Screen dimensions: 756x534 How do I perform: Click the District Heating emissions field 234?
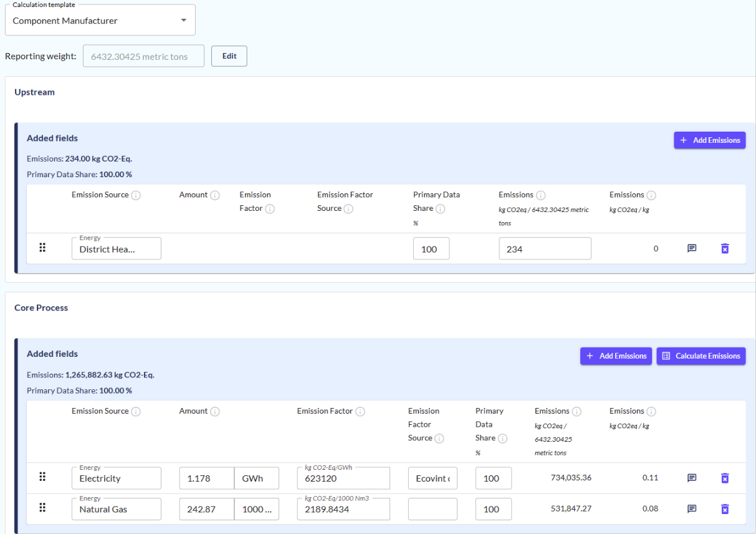point(544,249)
